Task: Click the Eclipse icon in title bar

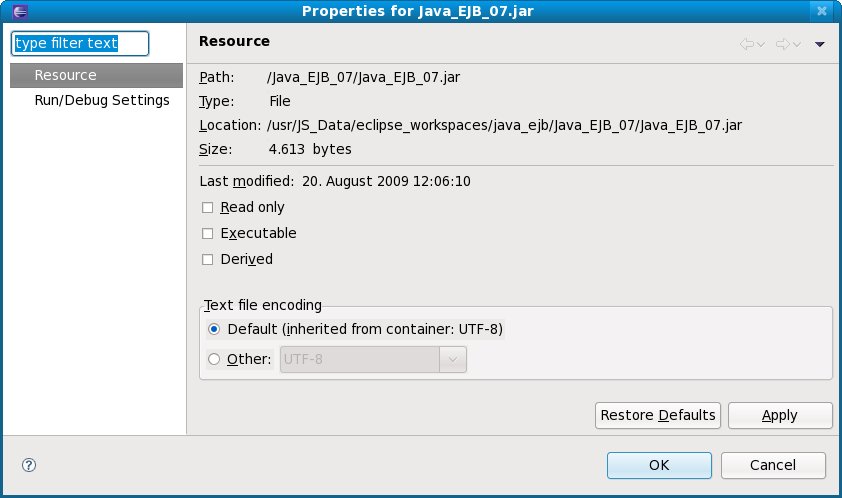Action: click(13, 11)
